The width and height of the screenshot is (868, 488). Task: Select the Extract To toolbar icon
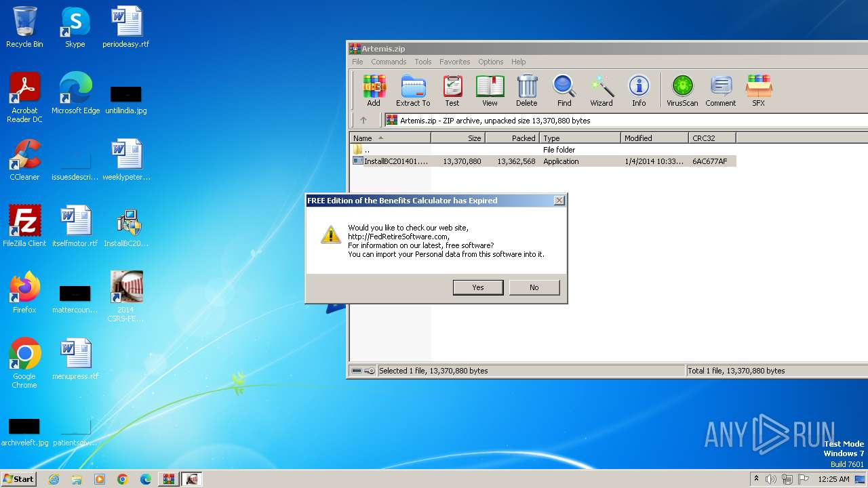(413, 91)
